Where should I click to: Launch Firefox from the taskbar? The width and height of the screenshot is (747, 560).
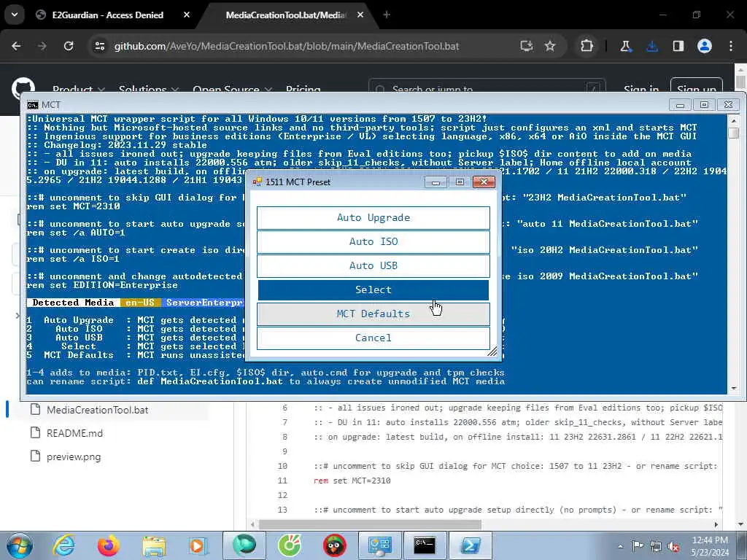point(109,545)
